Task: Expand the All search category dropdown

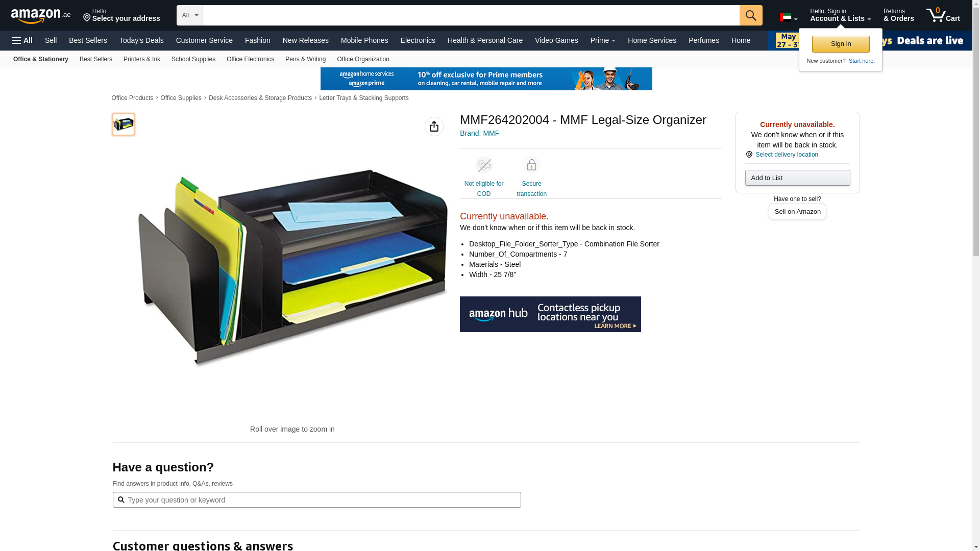Action: coord(190,15)
